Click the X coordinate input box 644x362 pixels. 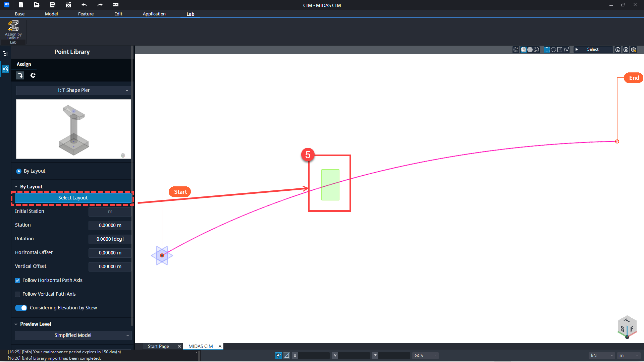pos(314,356)
